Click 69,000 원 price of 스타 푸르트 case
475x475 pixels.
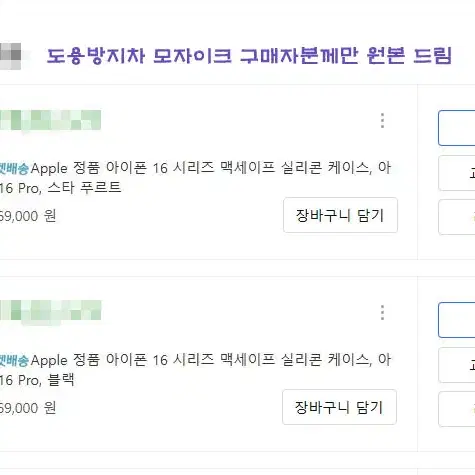(28, 216)
